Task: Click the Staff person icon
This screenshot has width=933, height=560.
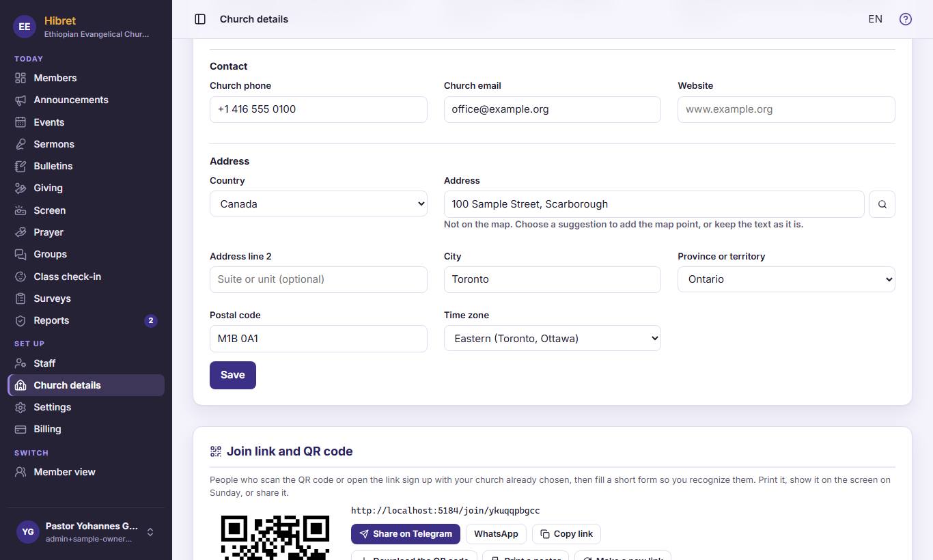Action: (20, 363)
